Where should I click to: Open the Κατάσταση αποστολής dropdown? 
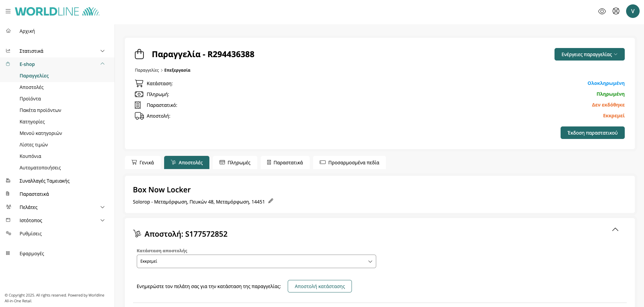point(256,261)
